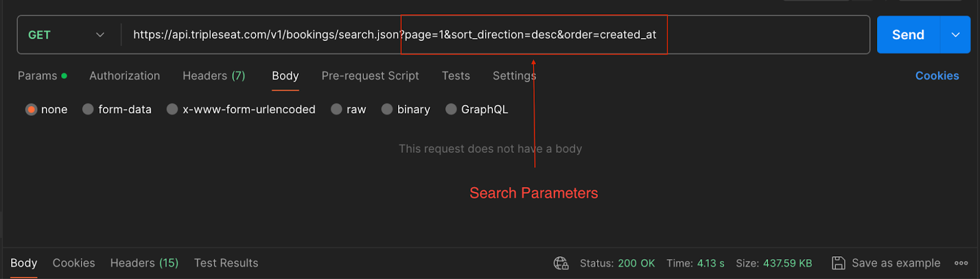Open the Tests tab
The width and height of the screenshot is (980, 279).
coord(456,76)
